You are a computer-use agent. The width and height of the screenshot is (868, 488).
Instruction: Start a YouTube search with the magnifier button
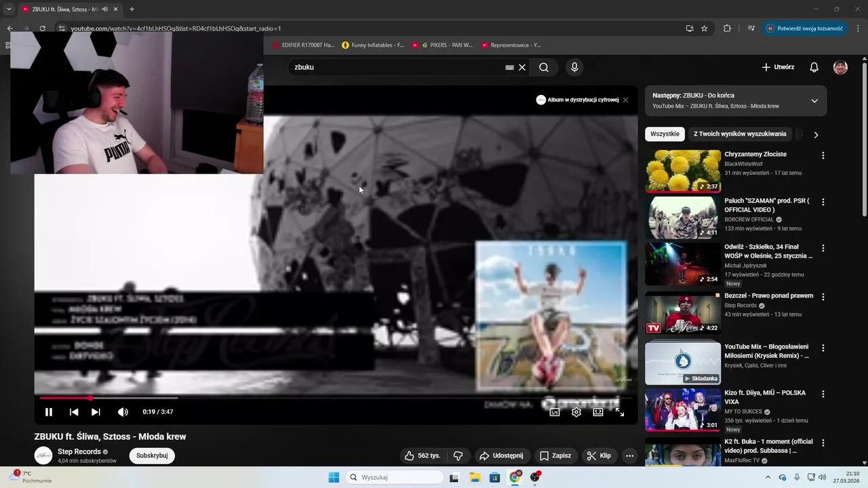click(544, 67)
